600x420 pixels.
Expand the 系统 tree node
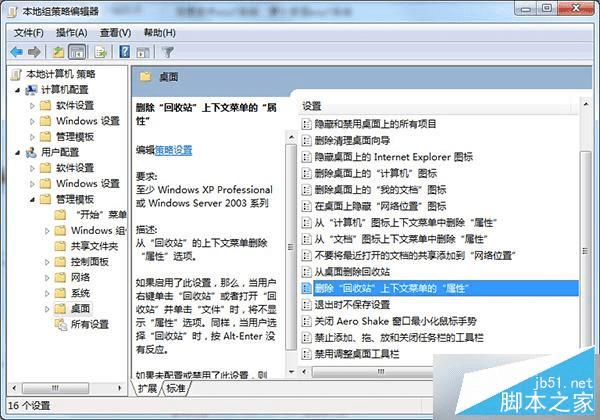pyautogui.click(x=47, y=294)
